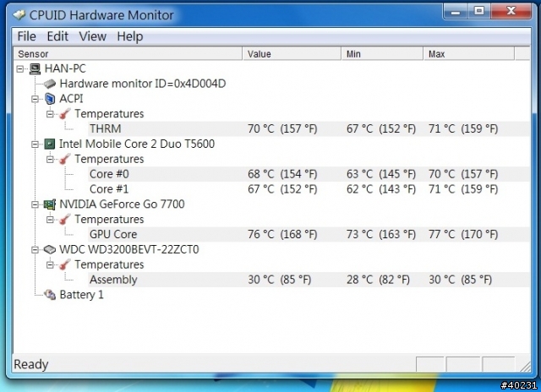The image size is (541, 392).
Task: Select NVIDIA GeForce Go 7700 label
Action: pos(122,204)
